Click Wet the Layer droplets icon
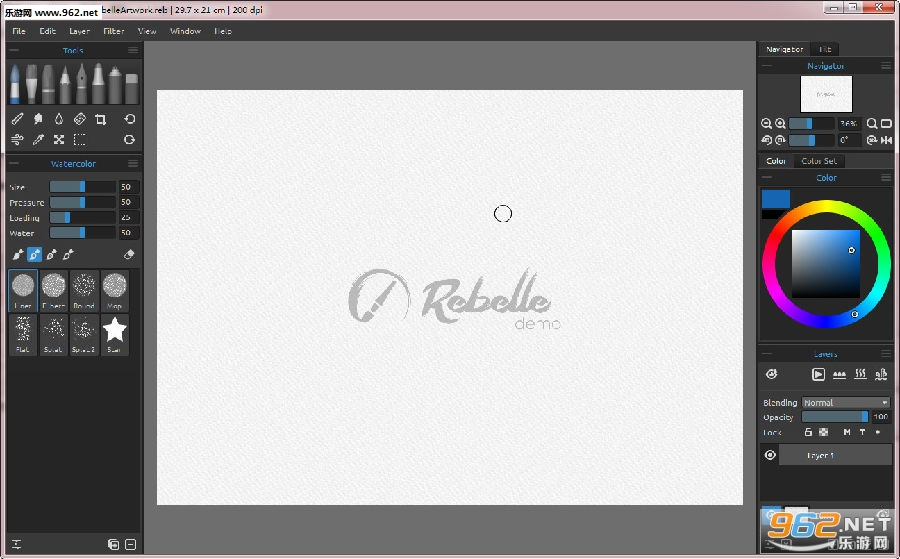This screenshot has width=900, height=559. [839, 374]
